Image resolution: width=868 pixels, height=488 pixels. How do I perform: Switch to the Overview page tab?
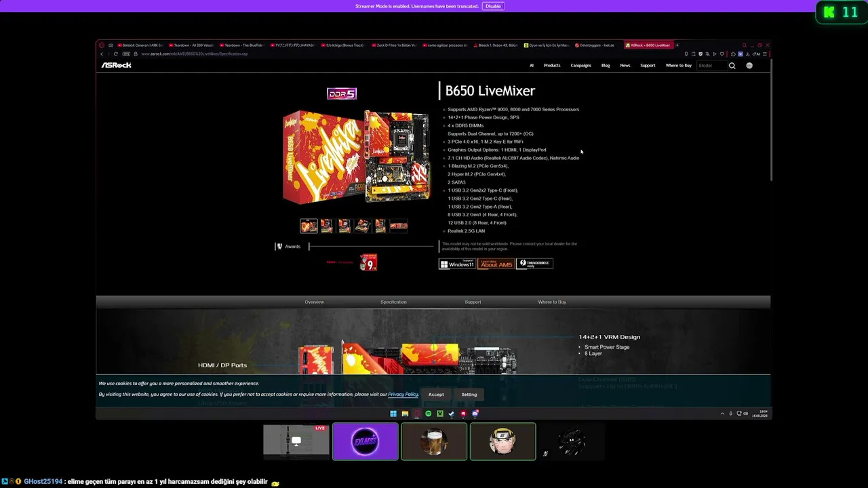pyautogui.click(x=314, y=302)
